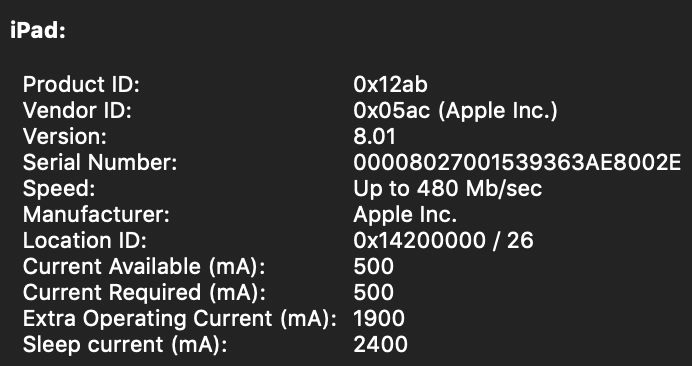Screen dimensions: 692x366
Task: Select the Vendor ID label
Action: pyautogui.click(x=77, y=110)
